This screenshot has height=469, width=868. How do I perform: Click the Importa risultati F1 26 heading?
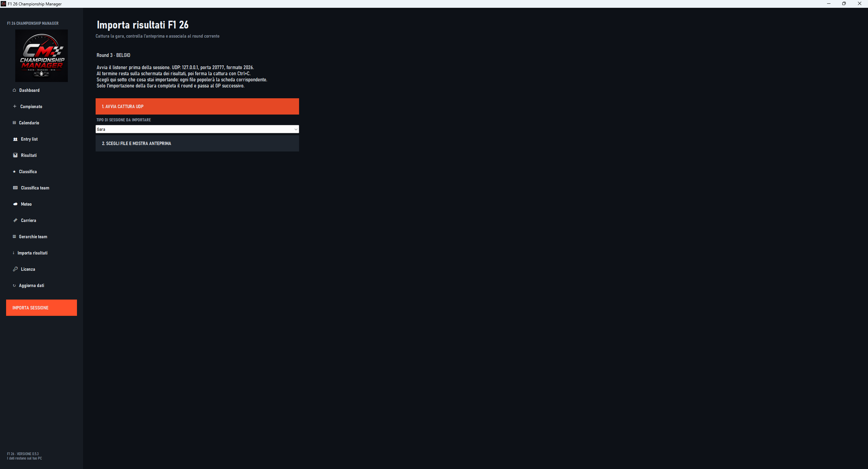(143, 25)
